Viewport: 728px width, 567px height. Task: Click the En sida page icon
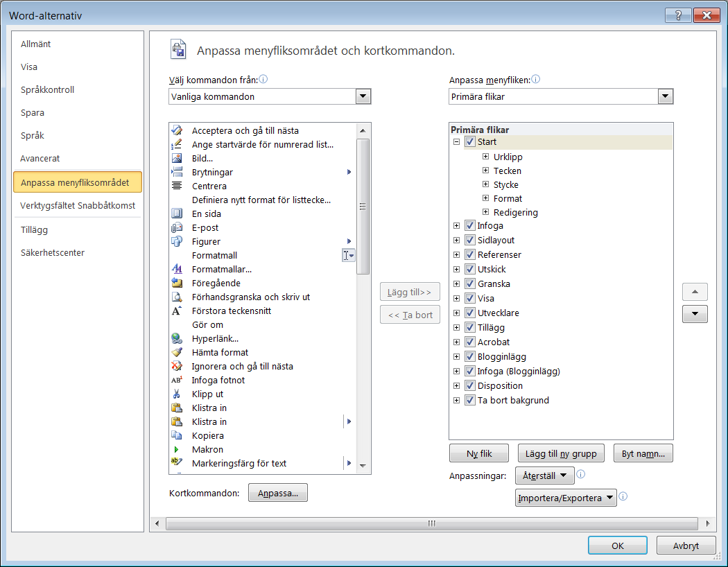point(177,213)
